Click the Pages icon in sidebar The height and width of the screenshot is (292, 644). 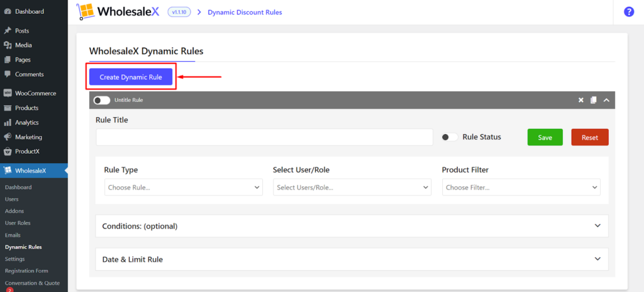tap(8, 60)
